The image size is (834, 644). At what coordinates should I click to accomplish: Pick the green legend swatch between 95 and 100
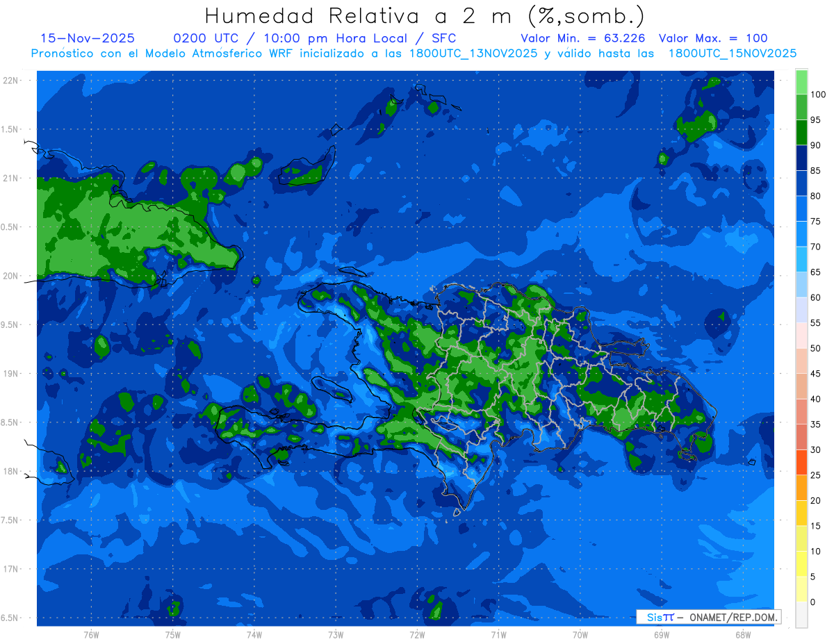pos(801,107)
